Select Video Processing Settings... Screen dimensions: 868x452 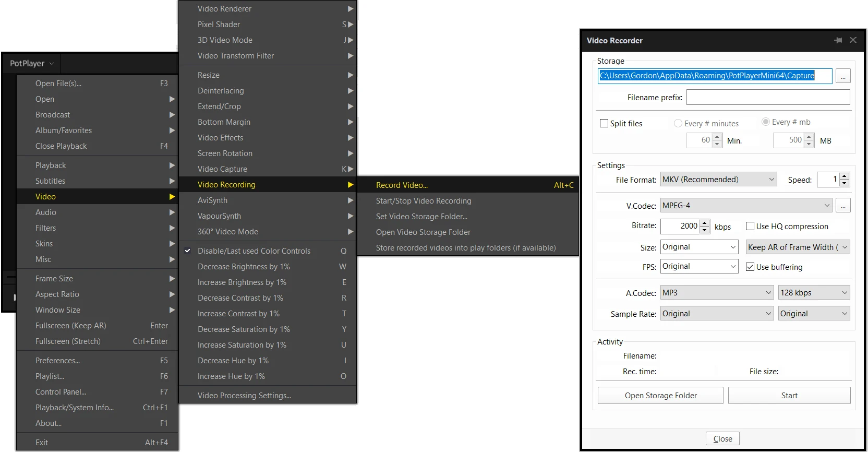(268, 396)
